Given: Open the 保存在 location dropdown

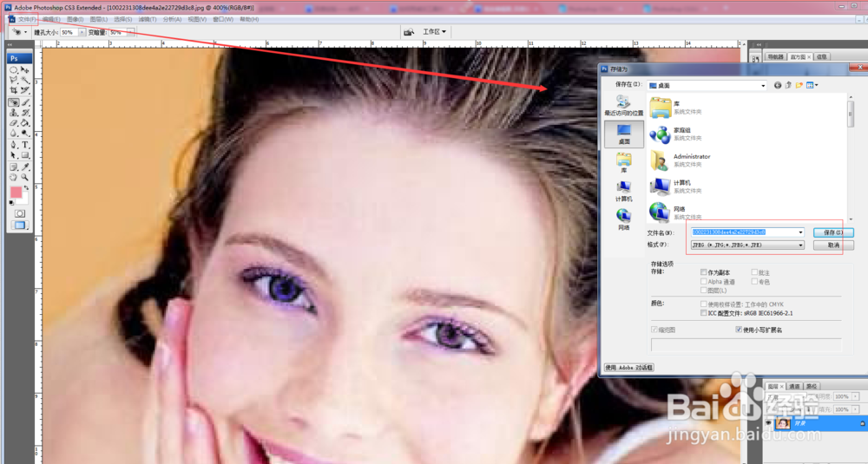Looking at the screenshot, I should (763, 86).
